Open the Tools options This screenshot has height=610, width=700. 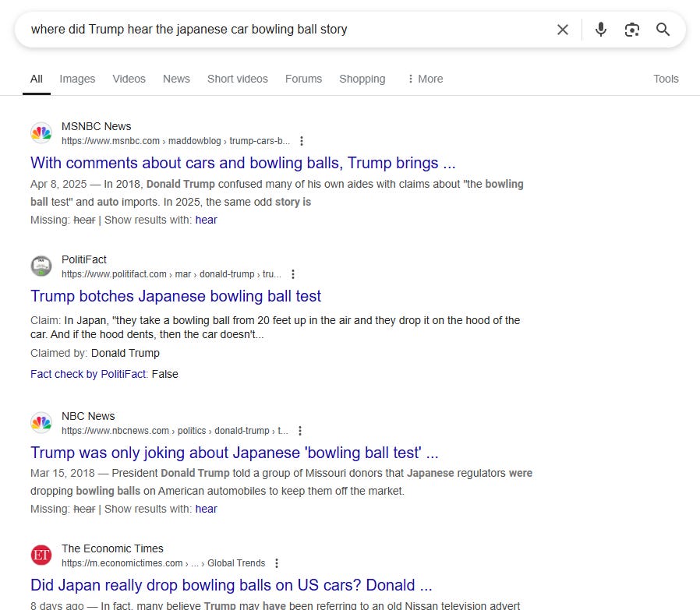666,79
